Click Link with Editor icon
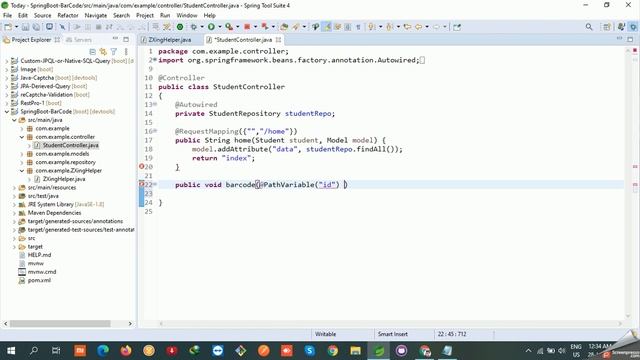The height and width of the screenshot is (360, 640). coord(103,51)
